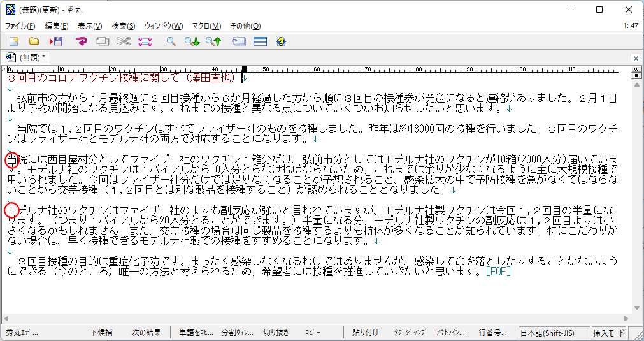Click the text 20人分 in the fourth paragraph

[173, 220]
